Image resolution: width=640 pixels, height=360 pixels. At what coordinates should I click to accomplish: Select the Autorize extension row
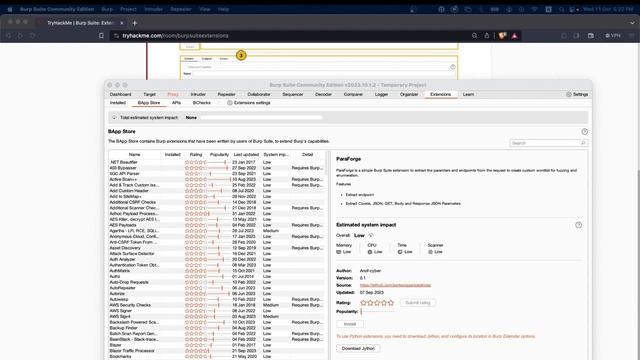click(217, 293)
